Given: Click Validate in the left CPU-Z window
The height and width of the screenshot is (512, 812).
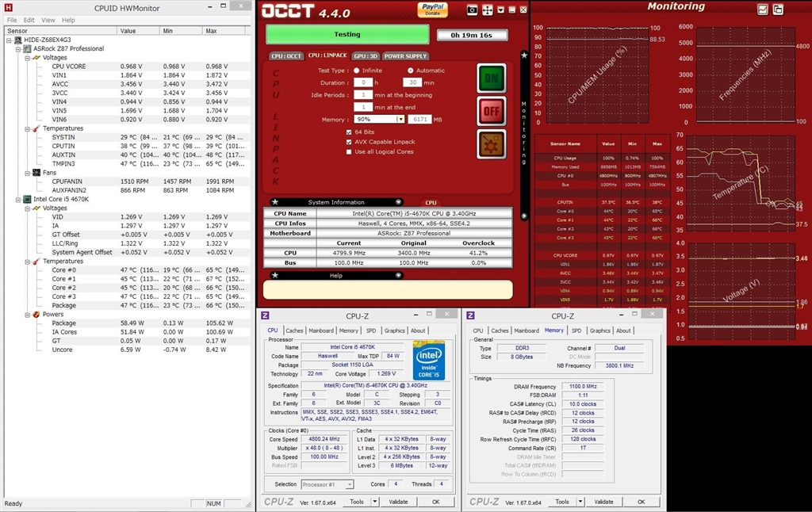Looking at the screenshot, I should tap(398, 502).
